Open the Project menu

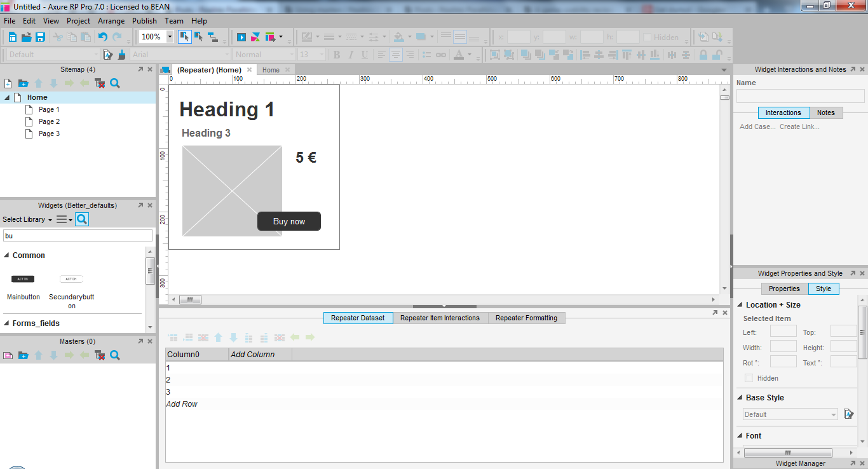[78, 21]
